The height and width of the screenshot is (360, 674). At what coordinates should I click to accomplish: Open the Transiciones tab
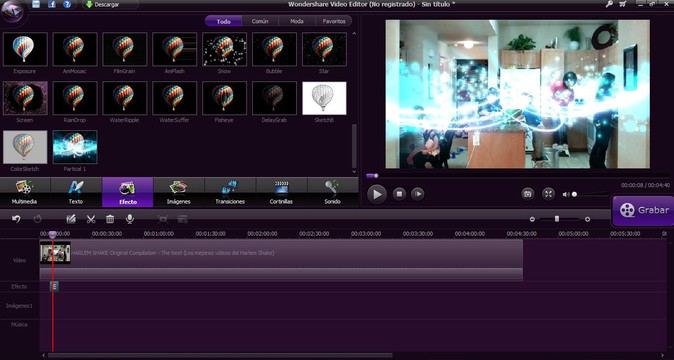[230, 192]
